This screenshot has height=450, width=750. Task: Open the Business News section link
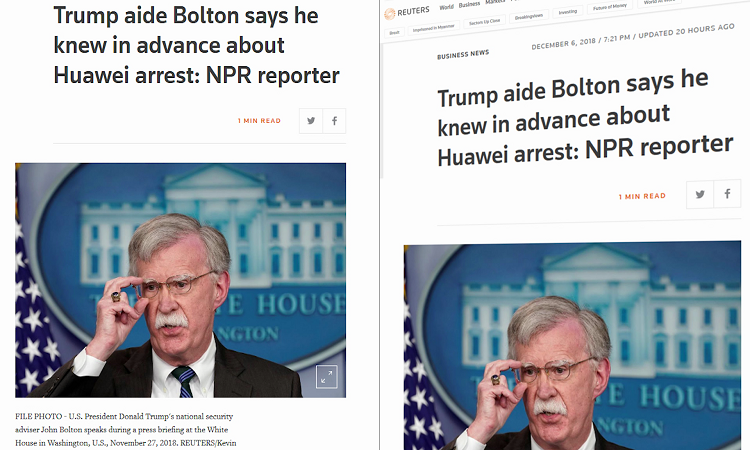pos(463,54)
